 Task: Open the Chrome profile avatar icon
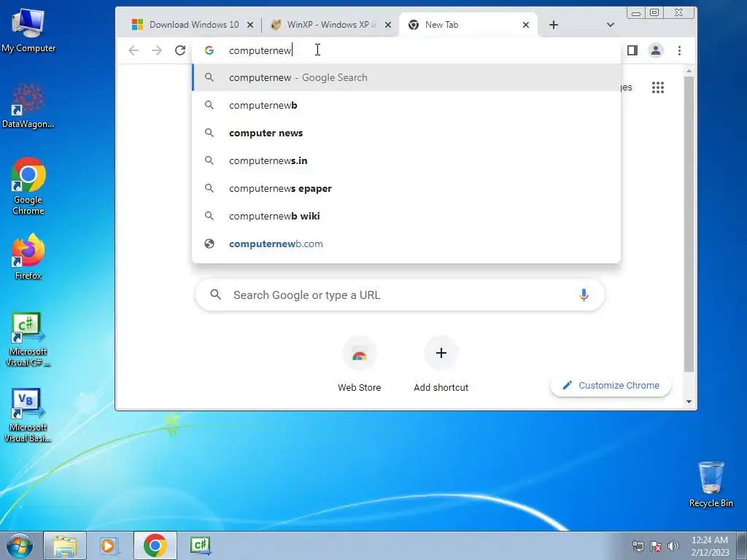coord(656,50)
